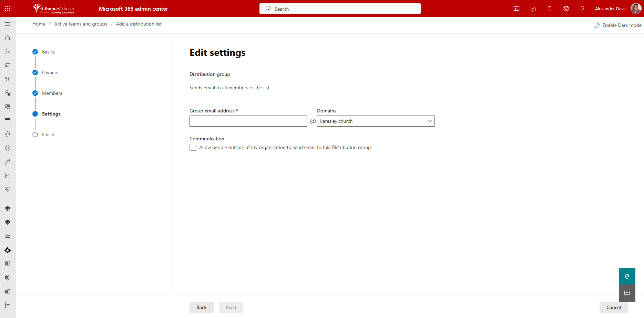The height and width of the screenshot is (318, 644).
Task: Open the feedback chat floating button
Action: (x=627, y=293)
